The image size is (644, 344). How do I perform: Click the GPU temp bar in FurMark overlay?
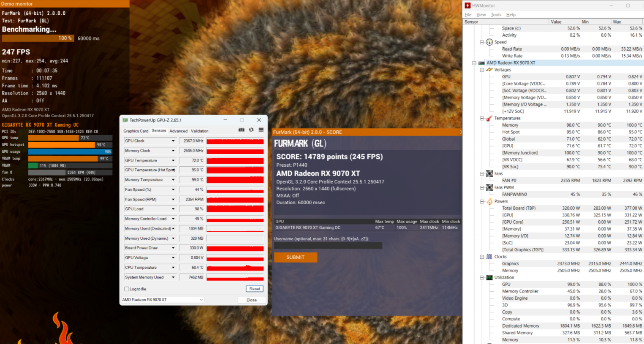coord(70,138)
